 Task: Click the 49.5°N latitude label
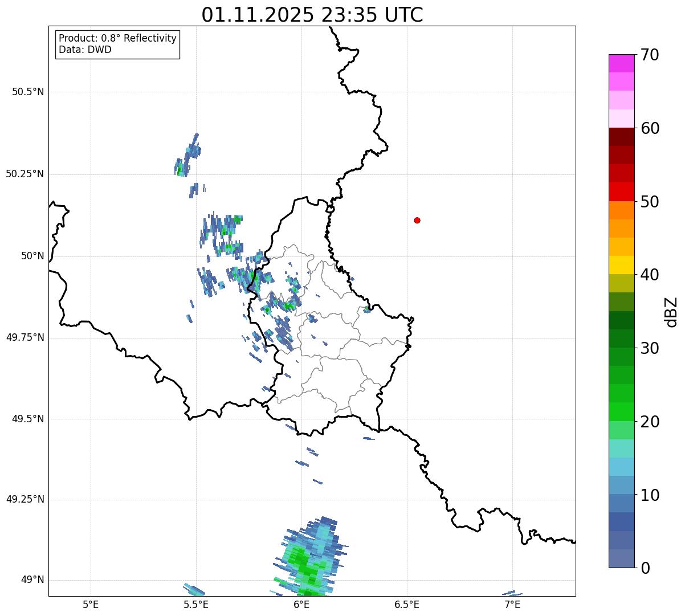click(28, 419)
